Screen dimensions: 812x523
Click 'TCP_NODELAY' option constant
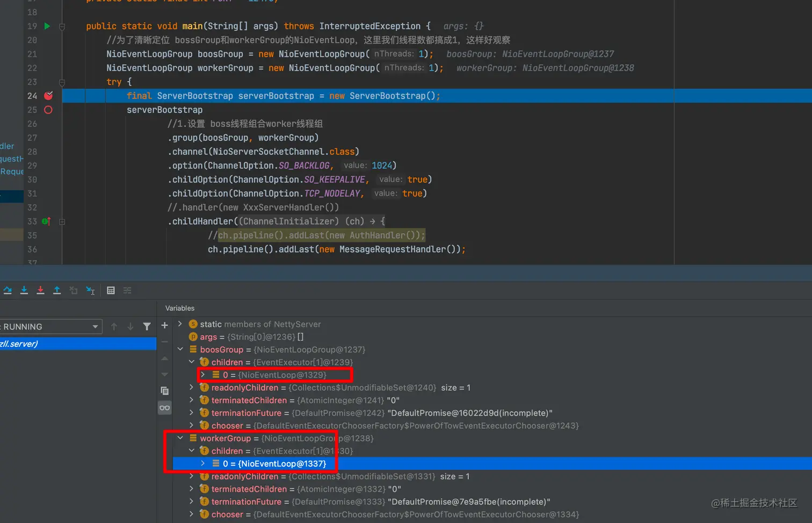click(x=332, y=194)
